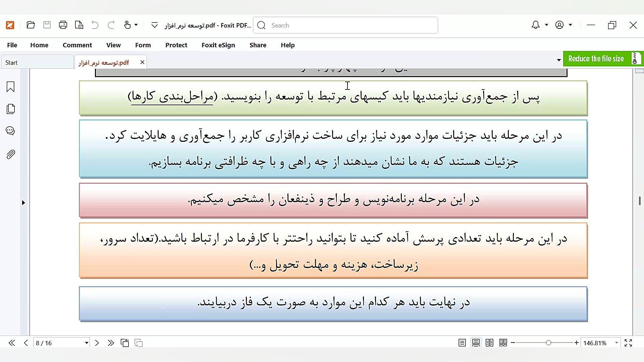Open the user account icon
The width and height of the screenshot is (644, 362).
pyautogui.click(x=559, y=25)
